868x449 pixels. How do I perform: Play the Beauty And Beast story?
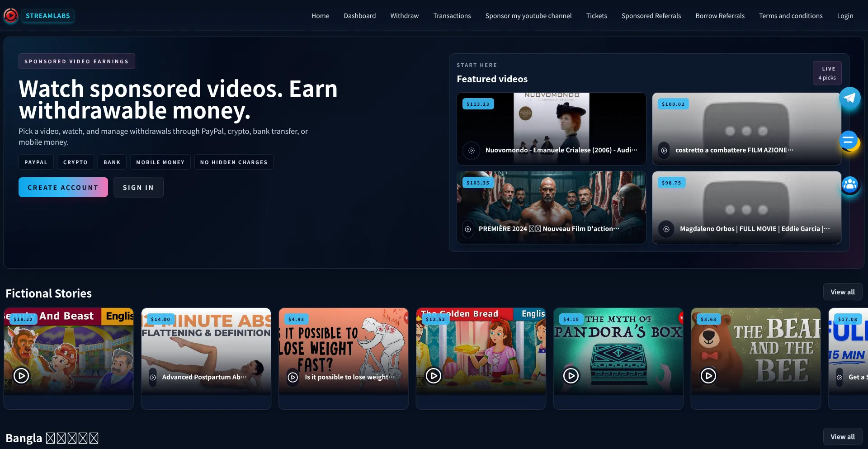[x=21, y=375]
